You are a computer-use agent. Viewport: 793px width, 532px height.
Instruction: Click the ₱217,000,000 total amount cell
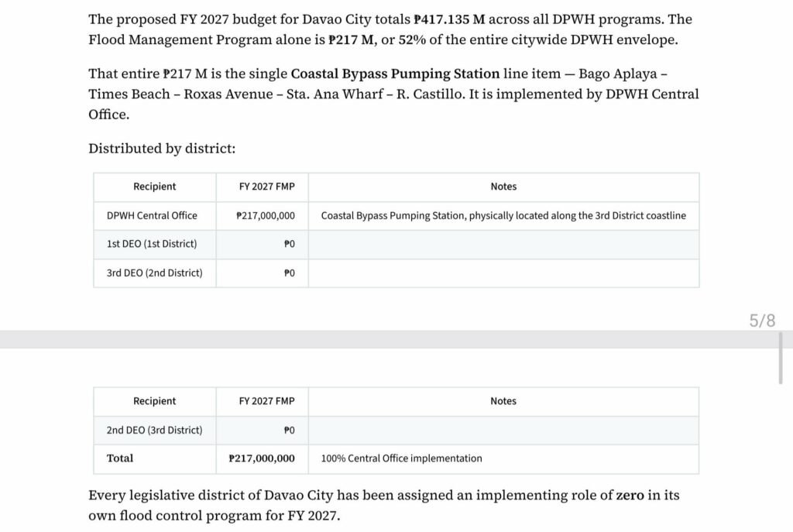[x=262, y=458]
